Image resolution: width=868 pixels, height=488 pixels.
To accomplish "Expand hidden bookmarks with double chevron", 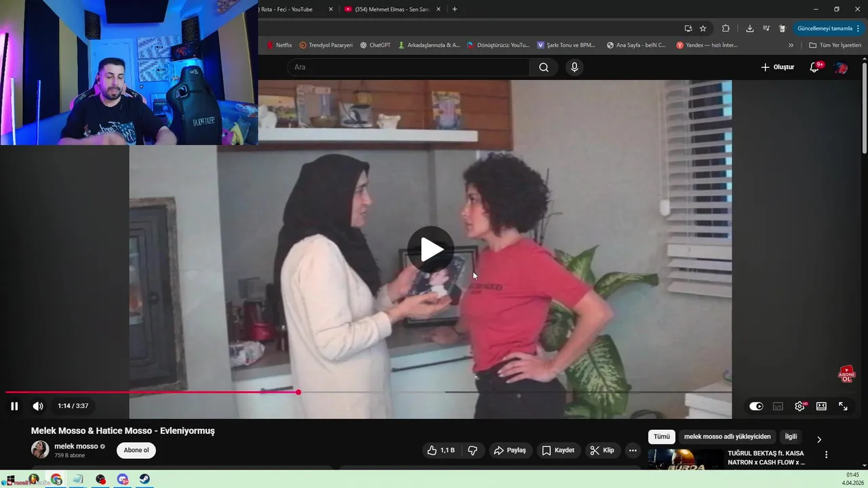I will 791,45.
